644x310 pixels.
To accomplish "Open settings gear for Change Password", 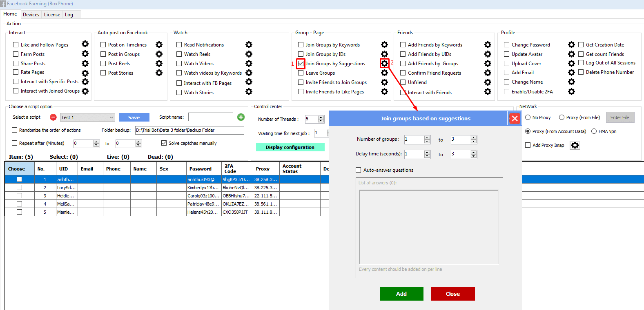I will pos(571,44).
